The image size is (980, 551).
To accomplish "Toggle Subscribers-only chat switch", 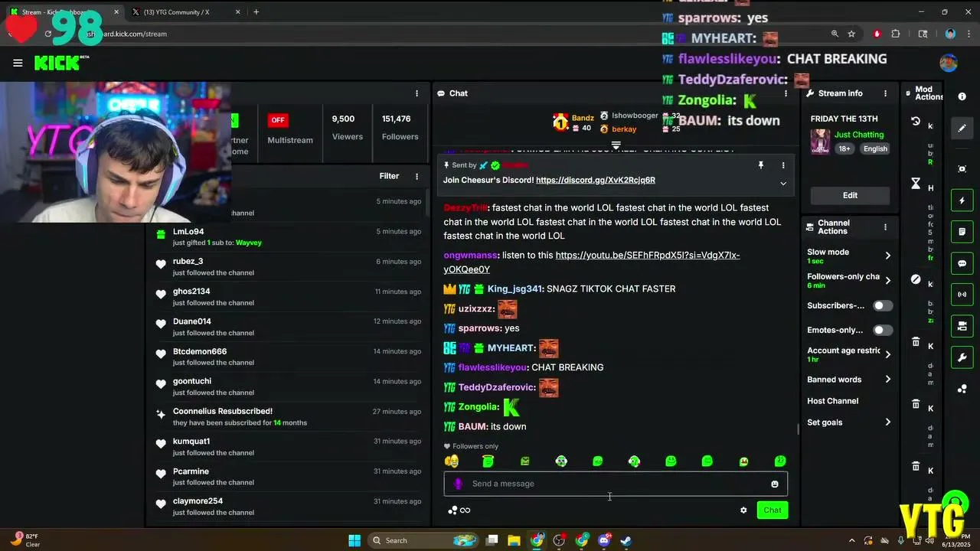I will coord(883,305).
